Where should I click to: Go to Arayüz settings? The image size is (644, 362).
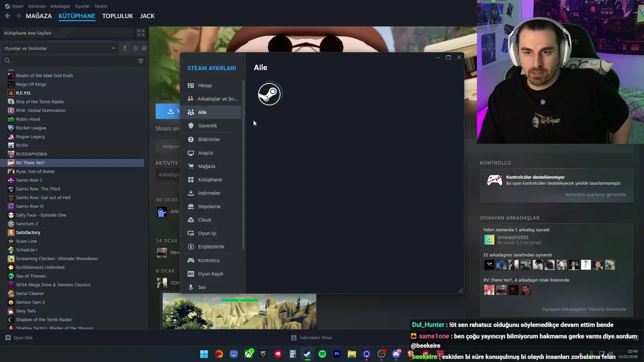212,153
